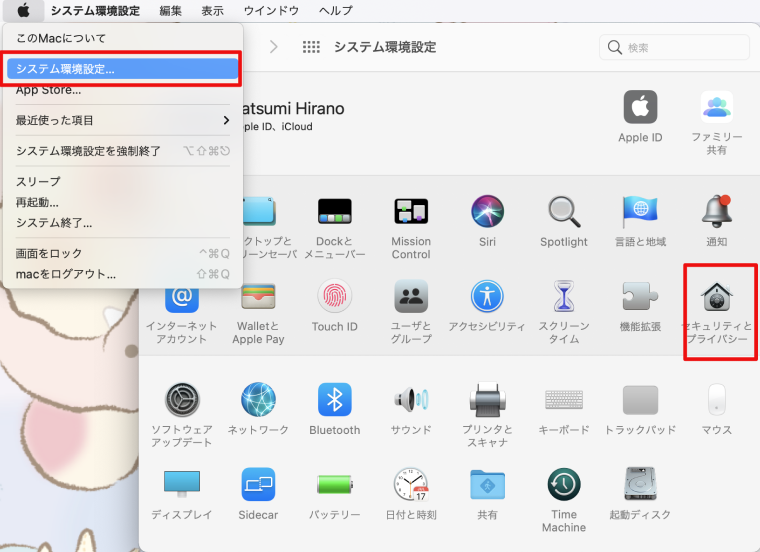Open ソフトウェアアップデート pane

point(182,415)
